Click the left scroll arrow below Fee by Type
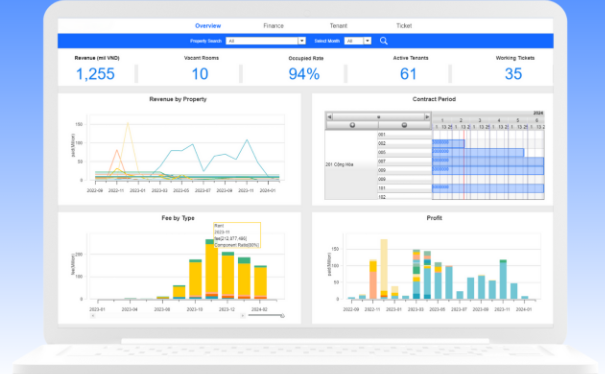Image resolution: width=606 pixels, height=374 pixels. [93, 316]
